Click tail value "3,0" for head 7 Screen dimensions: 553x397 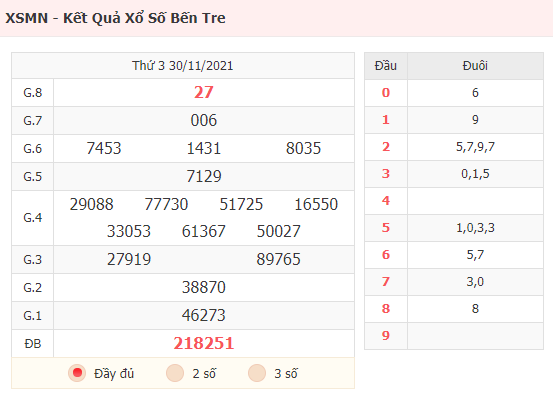[475, 282]
